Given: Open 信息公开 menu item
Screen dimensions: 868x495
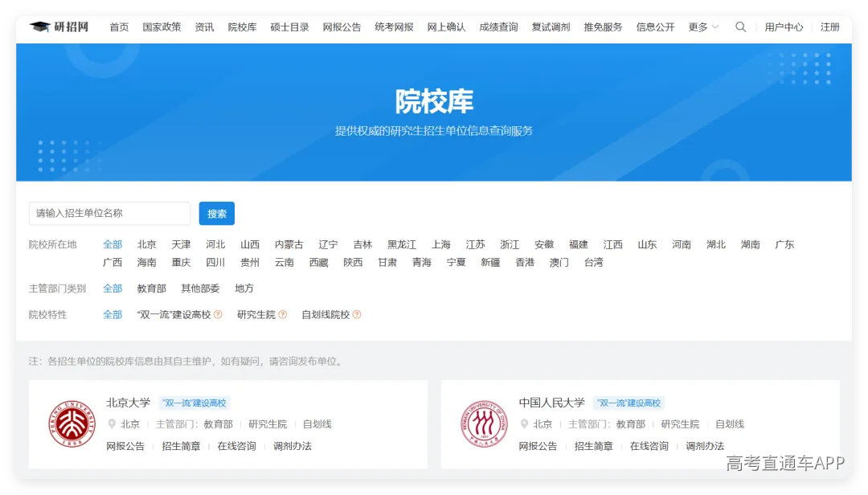Looking at the screenshot, I should pos(656,27).
